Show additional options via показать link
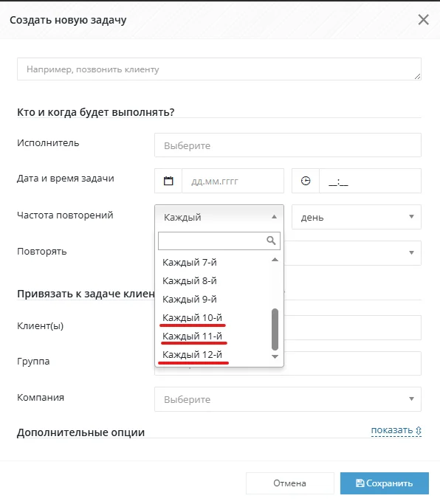The image size is (440, 504). 392,430
